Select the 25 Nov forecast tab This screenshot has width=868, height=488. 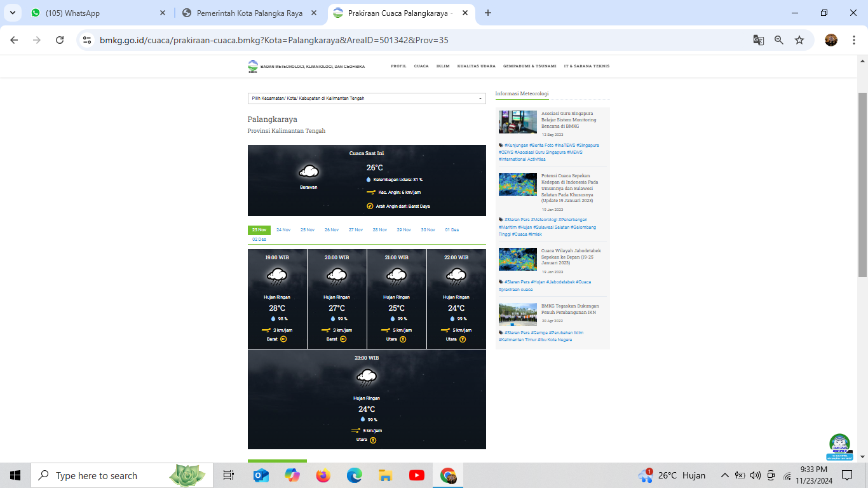(x=308, y=230)
